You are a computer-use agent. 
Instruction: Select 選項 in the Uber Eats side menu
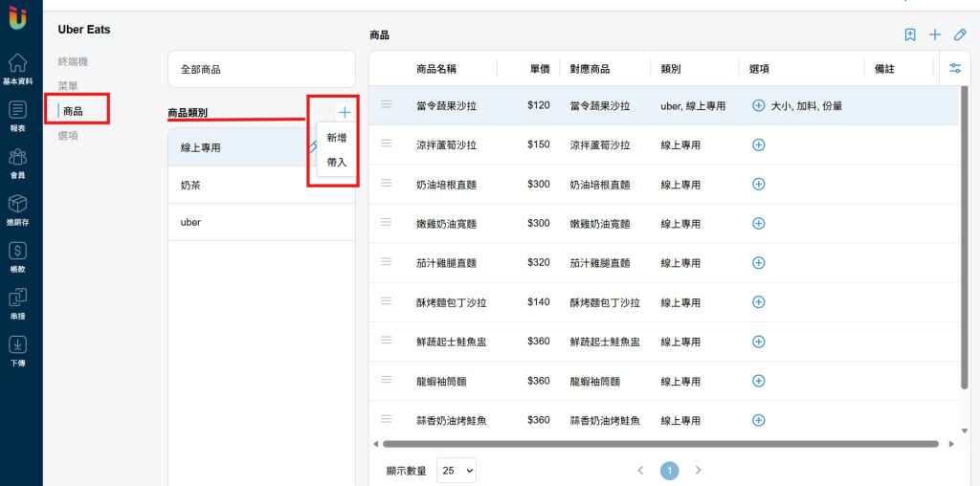coord(68,136)
